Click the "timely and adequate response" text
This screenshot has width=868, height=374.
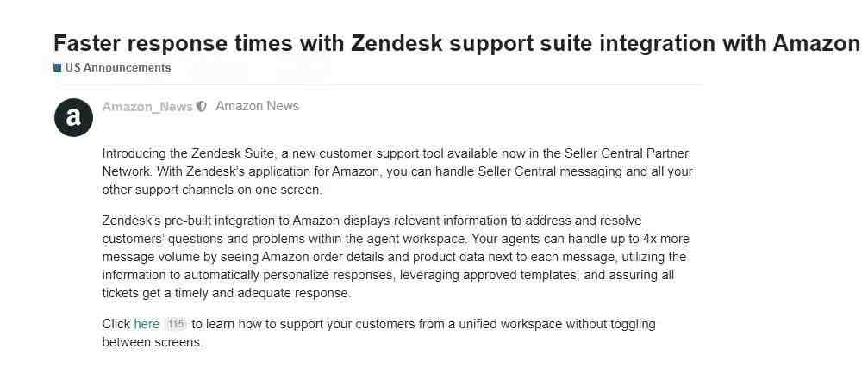(265, 293)
